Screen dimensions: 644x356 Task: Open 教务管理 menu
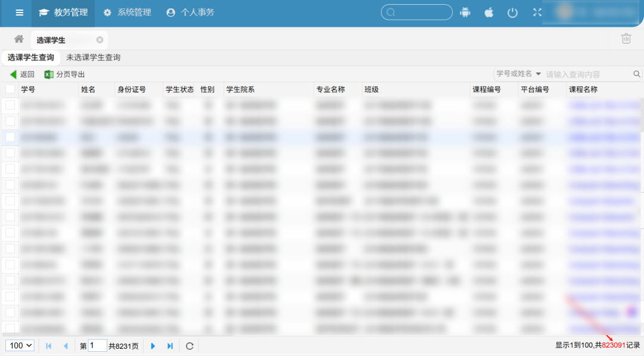(x=63, y=13)
